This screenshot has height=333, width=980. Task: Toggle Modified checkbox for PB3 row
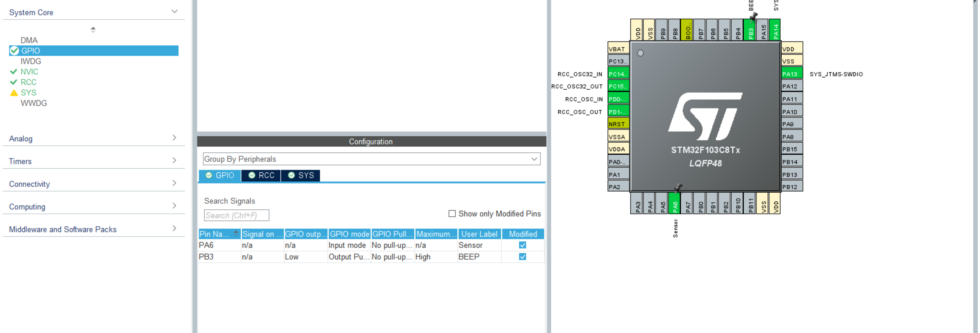pos(523,257)
